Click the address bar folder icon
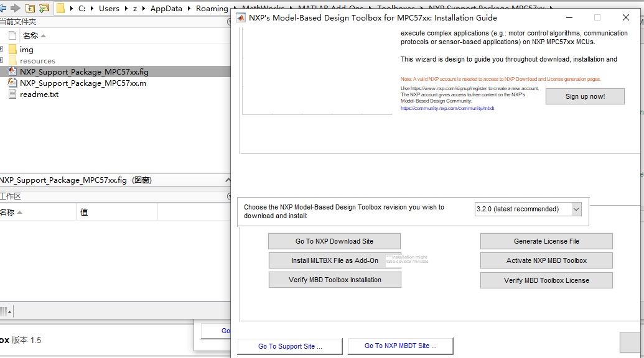Viewport: 644px width, 358px height. click(60, 8)
